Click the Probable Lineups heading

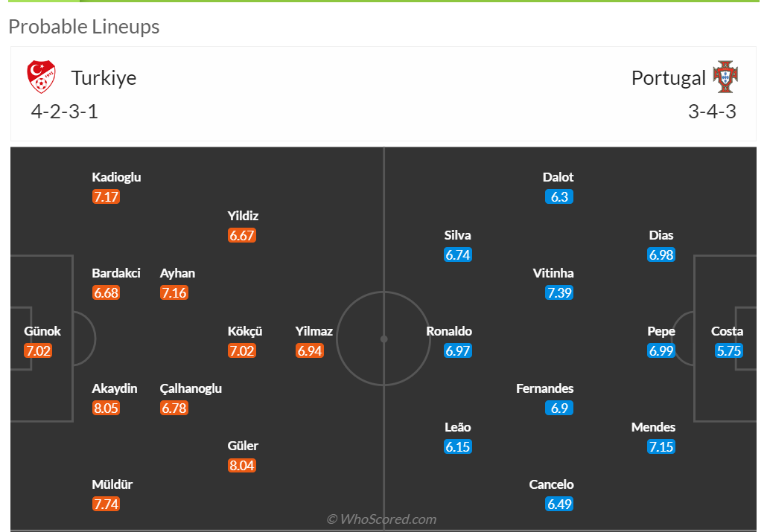coord(84,27)
